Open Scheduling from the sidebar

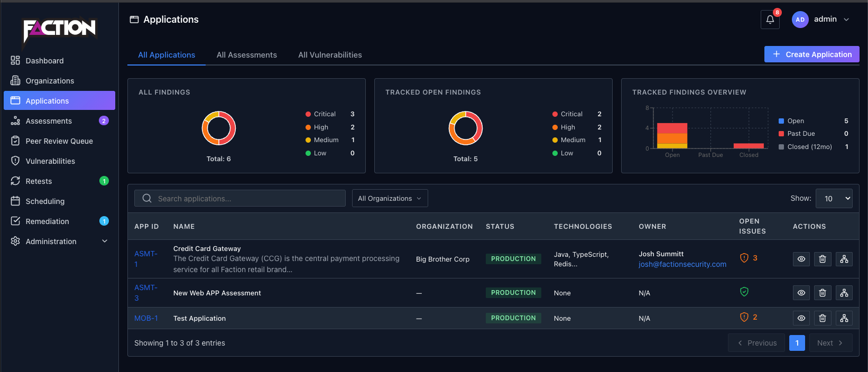(59, 201)
